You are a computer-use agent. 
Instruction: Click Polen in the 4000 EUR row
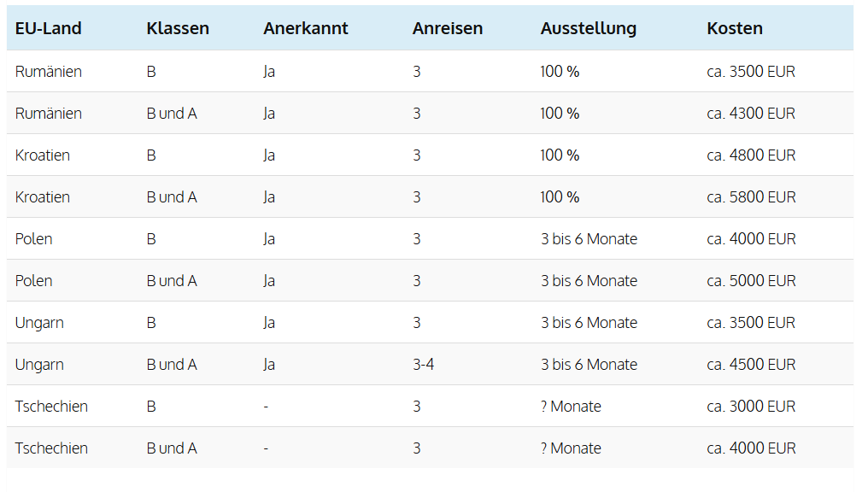(34, 239)
